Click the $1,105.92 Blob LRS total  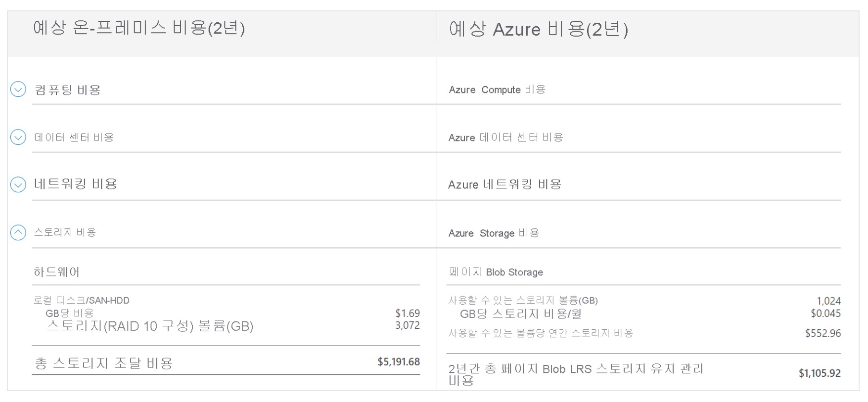coord(819,373)
